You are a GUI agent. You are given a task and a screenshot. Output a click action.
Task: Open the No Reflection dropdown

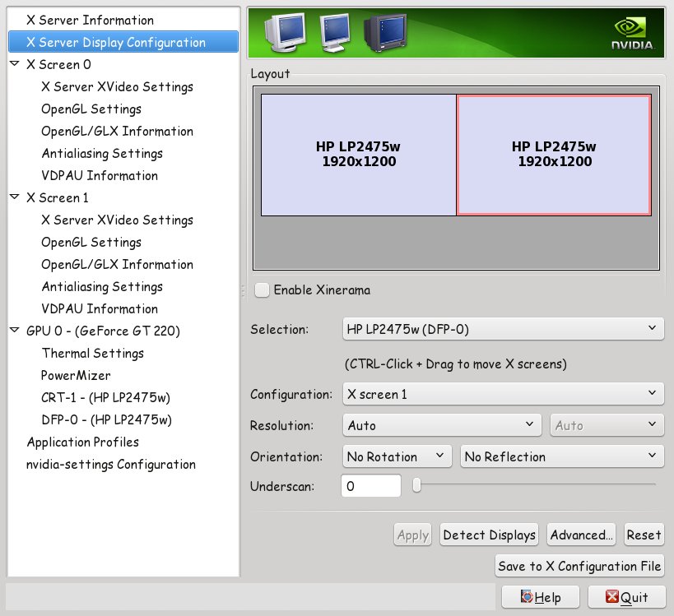(x=562, y=456)
